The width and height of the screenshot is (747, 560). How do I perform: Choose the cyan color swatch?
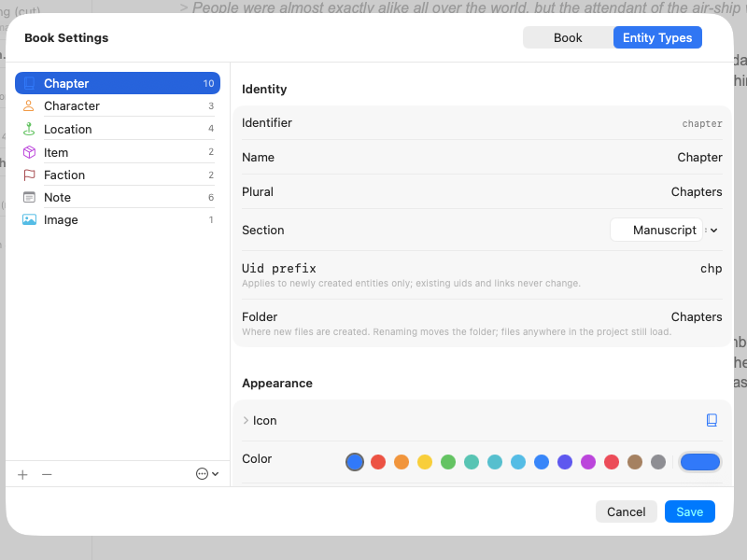pos(518,462)
